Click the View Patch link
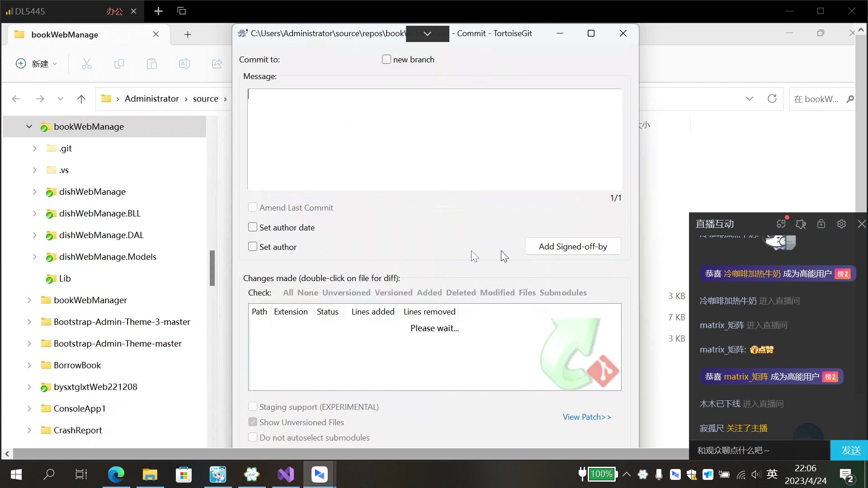This screenshot has height=488, width=868. click(x=587, y=417)
